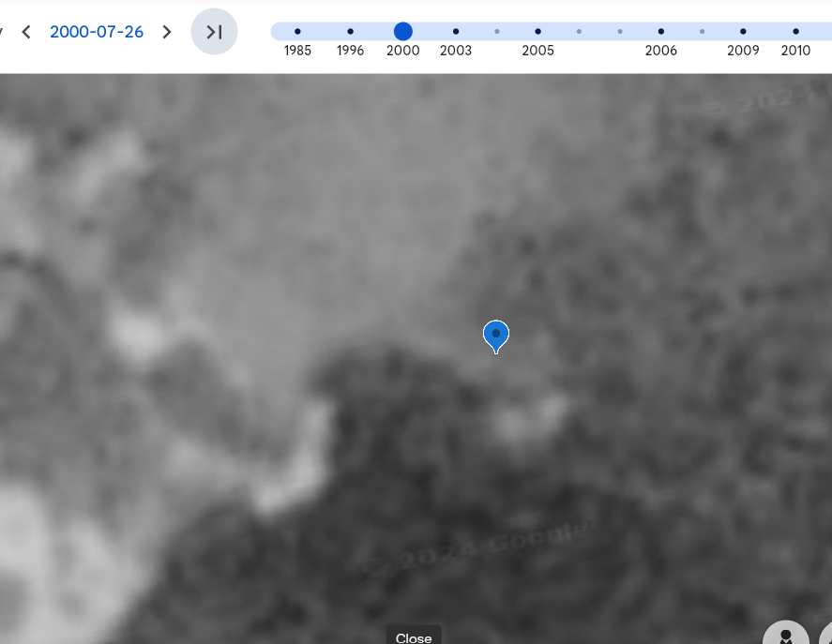Click the Close label at bottom
The height and width of the screenshot is (644, 832).
[414, 637]
